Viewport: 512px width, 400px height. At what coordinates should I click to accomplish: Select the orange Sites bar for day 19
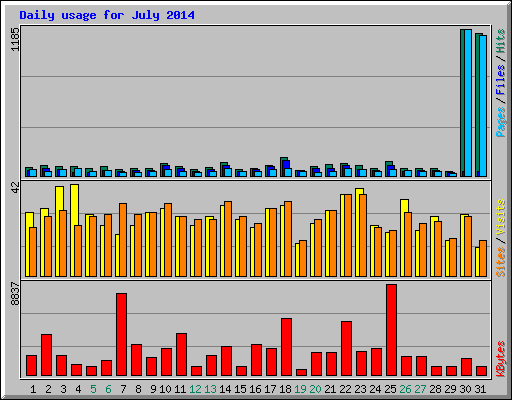(x=303, y=259)
